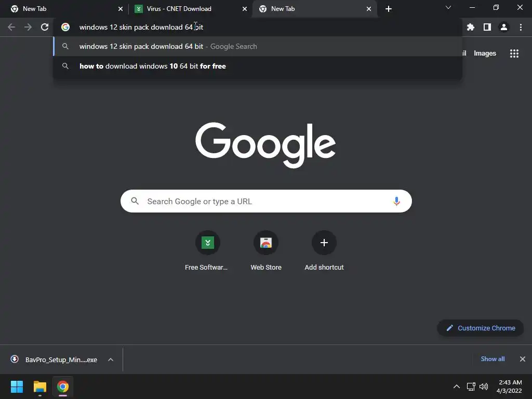
Task: Select the active third New Tab
Action: pos(314,9)
